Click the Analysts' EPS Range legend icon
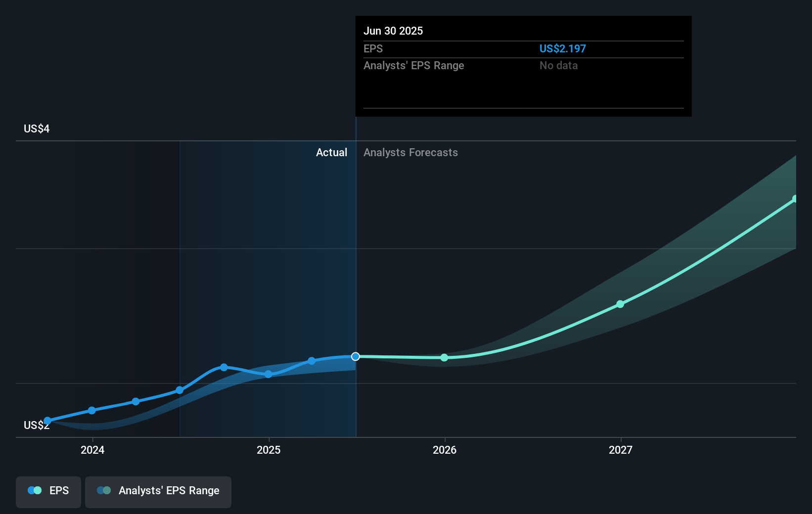 [103, 490]
